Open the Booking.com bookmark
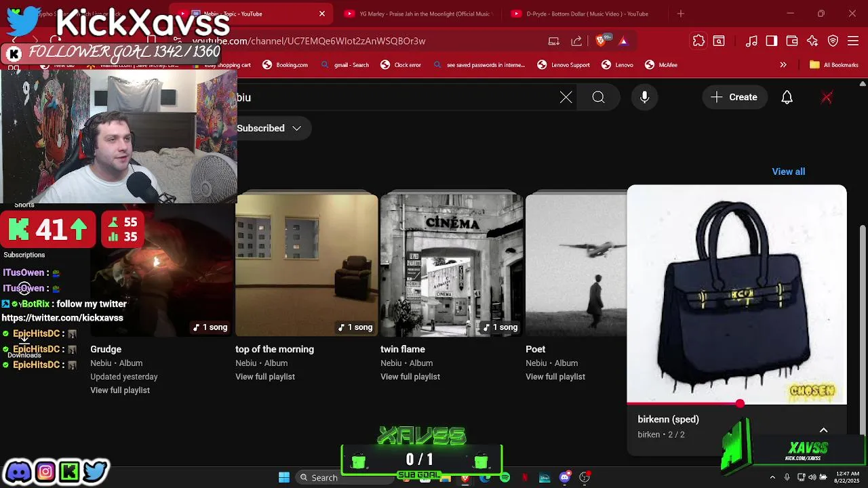 coord(285,65)
